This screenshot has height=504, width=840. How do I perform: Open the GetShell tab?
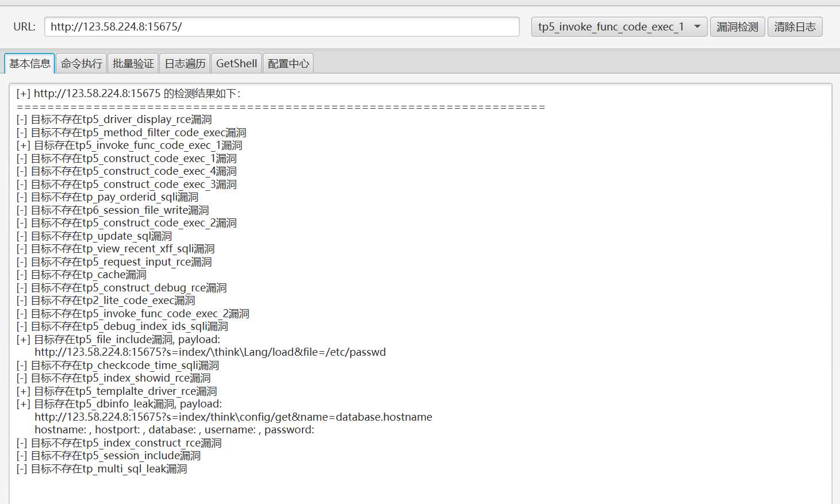[x=236, y=64]
